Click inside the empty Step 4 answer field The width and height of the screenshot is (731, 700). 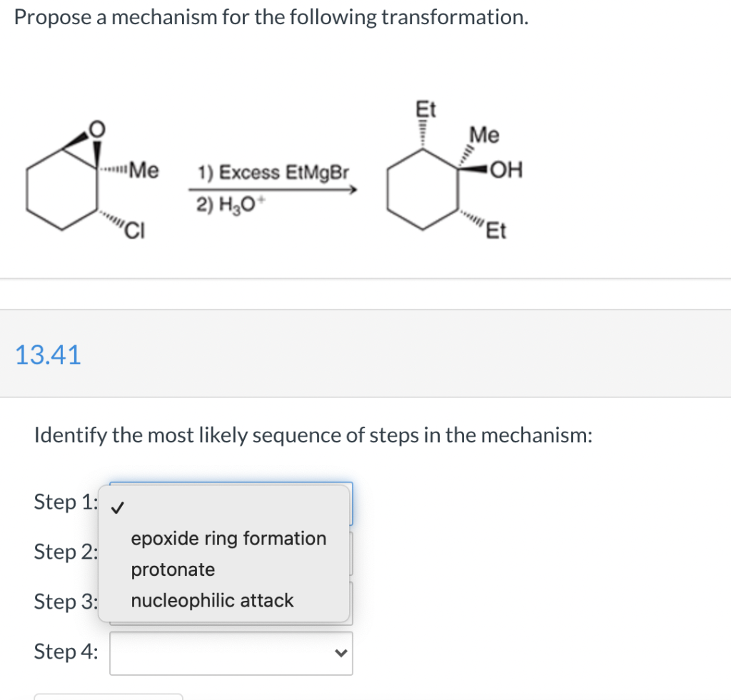[x=214, y=652]
